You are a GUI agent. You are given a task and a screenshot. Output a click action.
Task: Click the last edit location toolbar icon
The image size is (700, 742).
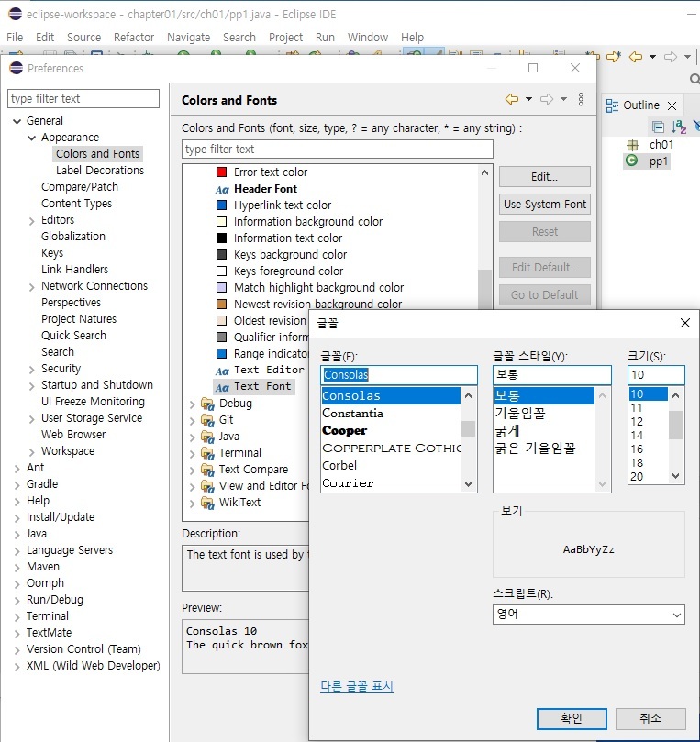click(x=614, y=57)
